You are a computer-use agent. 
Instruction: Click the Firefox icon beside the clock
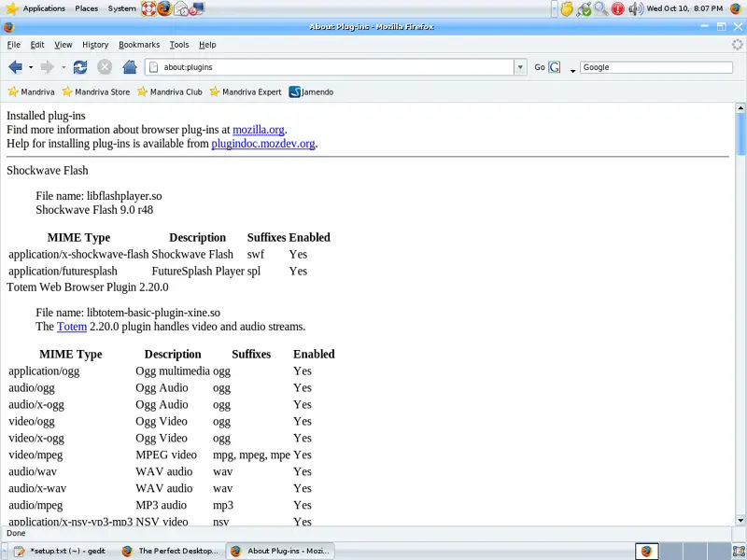[736, 8]
